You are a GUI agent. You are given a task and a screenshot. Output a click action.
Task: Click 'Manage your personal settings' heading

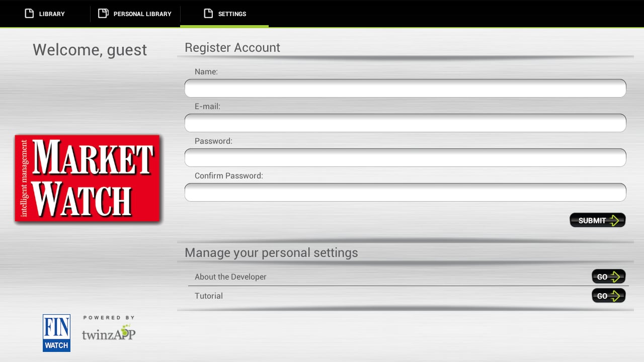(271, 252)
